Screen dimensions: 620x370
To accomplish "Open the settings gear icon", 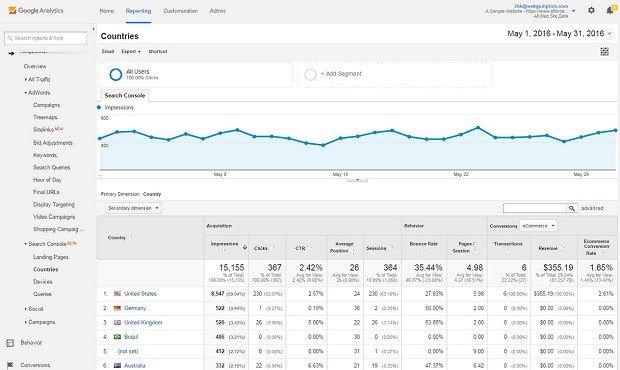I will tap(591, 10).
